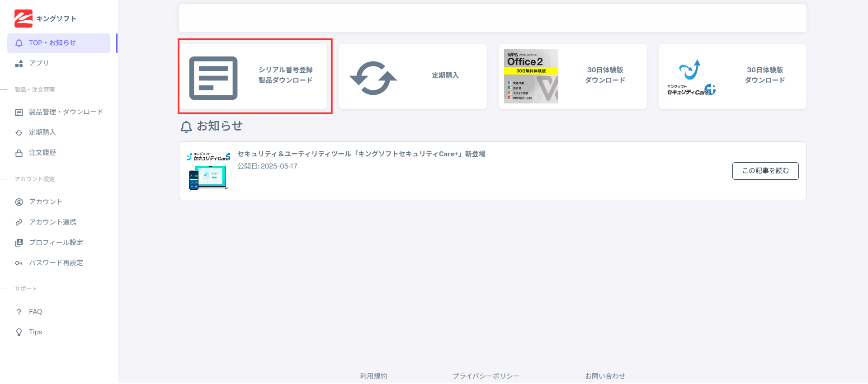This screenshot has height=384, width=868.
Task: Open 製品管理・ダウンロード in sidebar
Action: pyautogui.click(x=66, y=112)
